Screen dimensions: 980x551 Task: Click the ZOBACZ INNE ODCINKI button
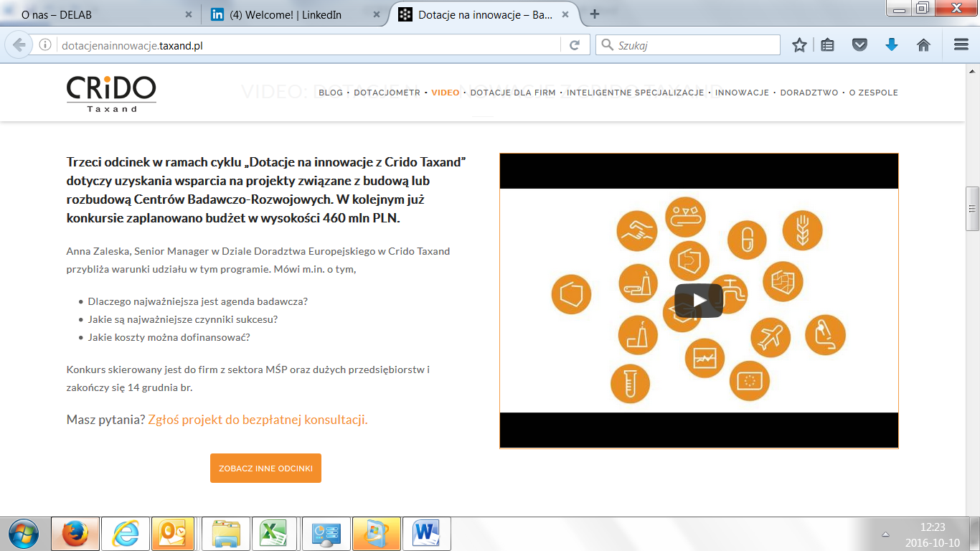[x=265, y=468]
